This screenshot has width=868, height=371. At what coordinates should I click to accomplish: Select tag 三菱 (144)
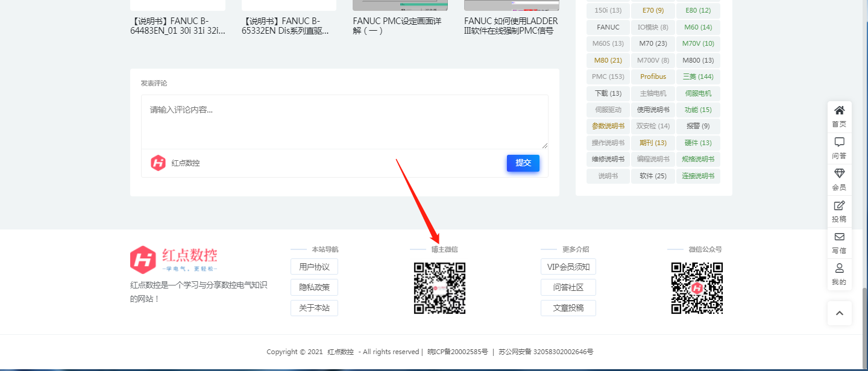[698, 76]
